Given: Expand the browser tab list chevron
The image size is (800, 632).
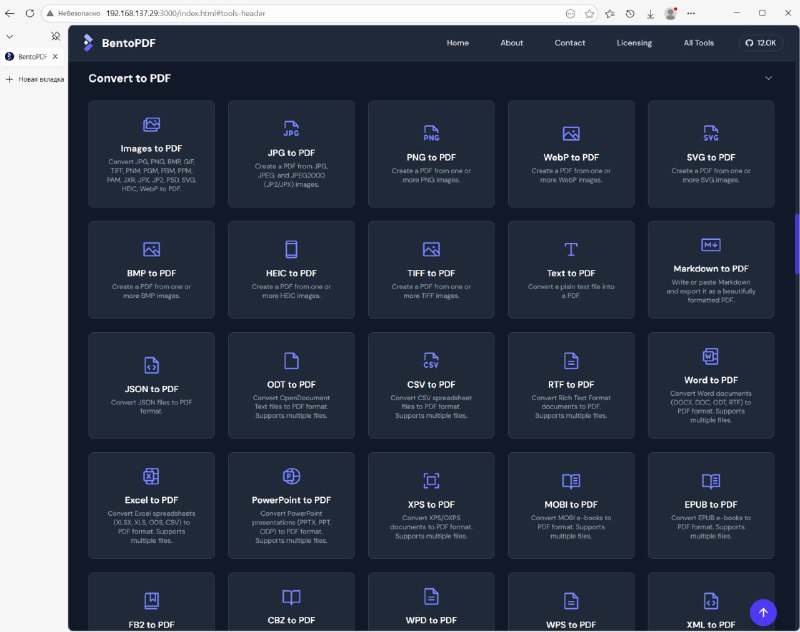Looking at the screenshot, I should pyautogui.click(x=10, y=36).
